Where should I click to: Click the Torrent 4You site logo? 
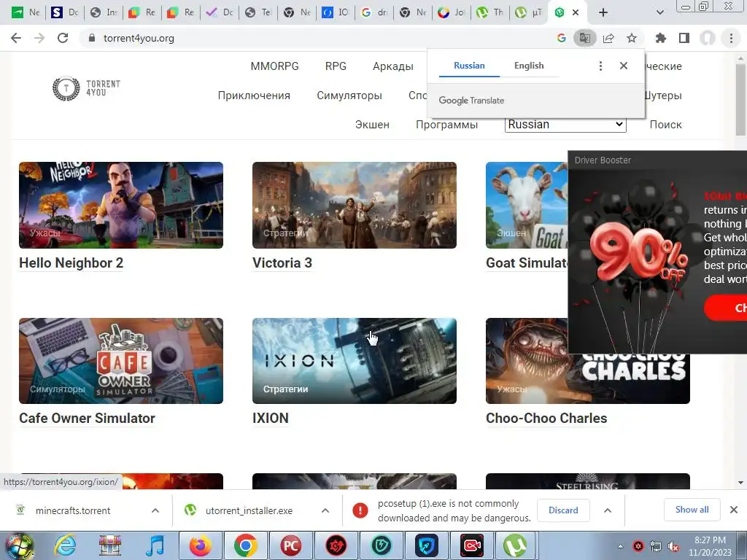tap(86, 88)
